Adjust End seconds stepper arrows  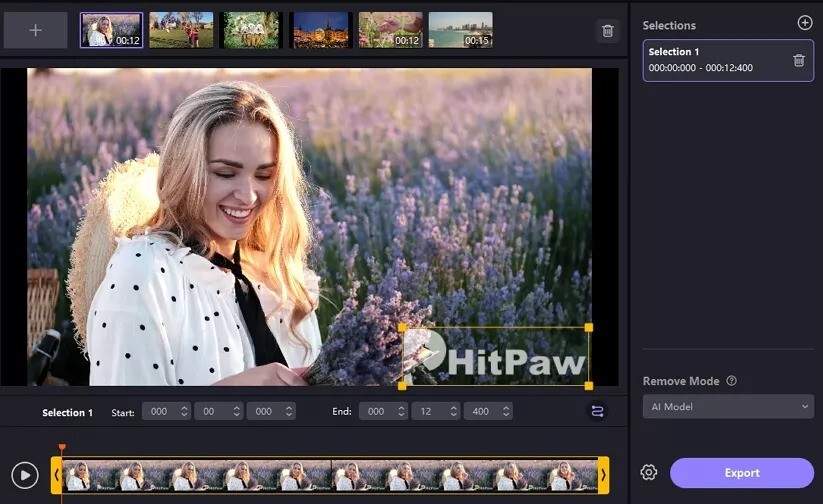[x=453, y=411]
